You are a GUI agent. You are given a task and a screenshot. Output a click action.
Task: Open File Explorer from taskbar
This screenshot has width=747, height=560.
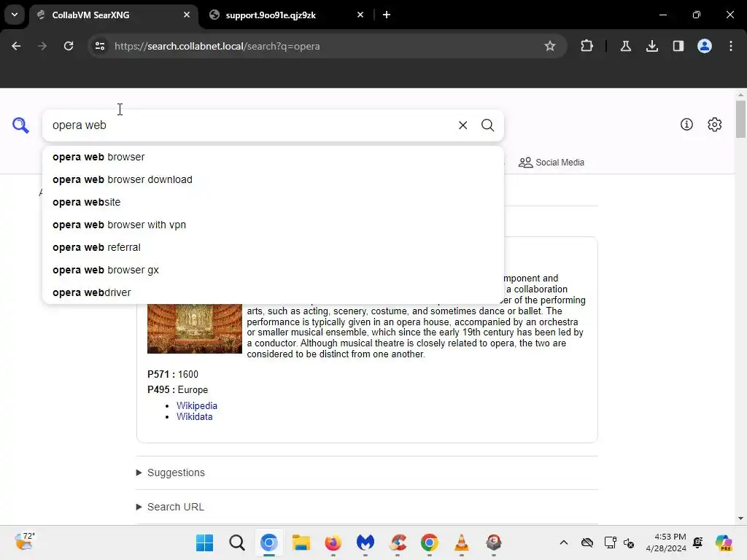(301, 542)
